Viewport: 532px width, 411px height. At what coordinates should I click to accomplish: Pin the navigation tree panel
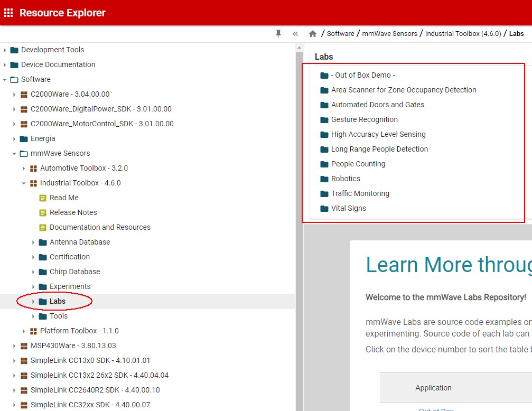pyautogui.click(x=278, y=34)
